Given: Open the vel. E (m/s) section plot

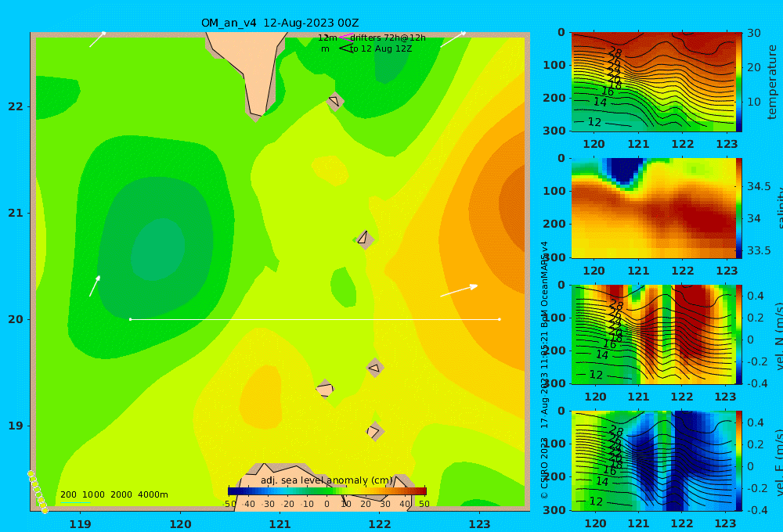Looking at the screenshot, I should pos(653,461).
